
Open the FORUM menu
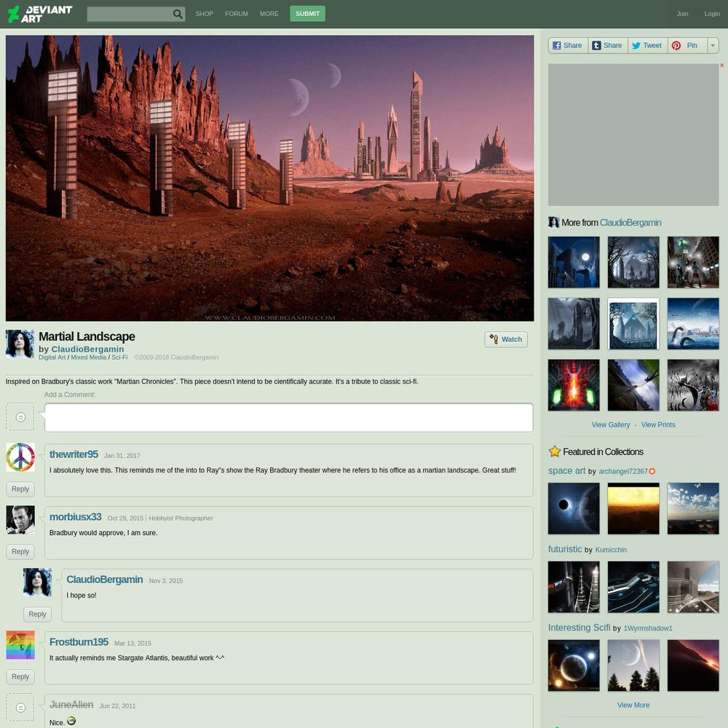point(237,14)
